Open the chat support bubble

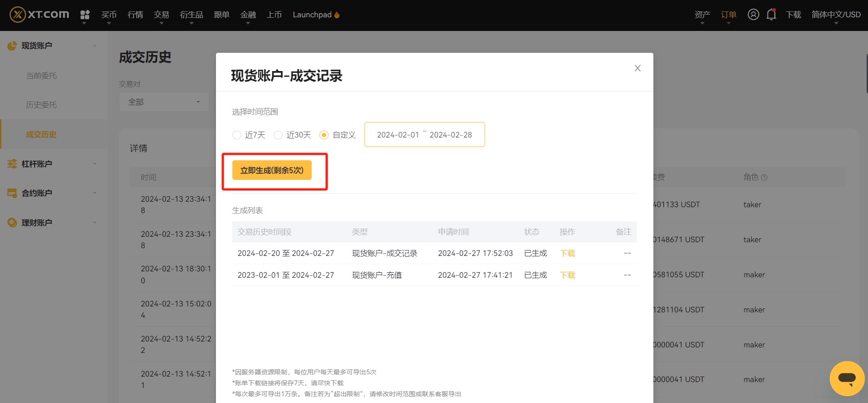click(847, 378)
